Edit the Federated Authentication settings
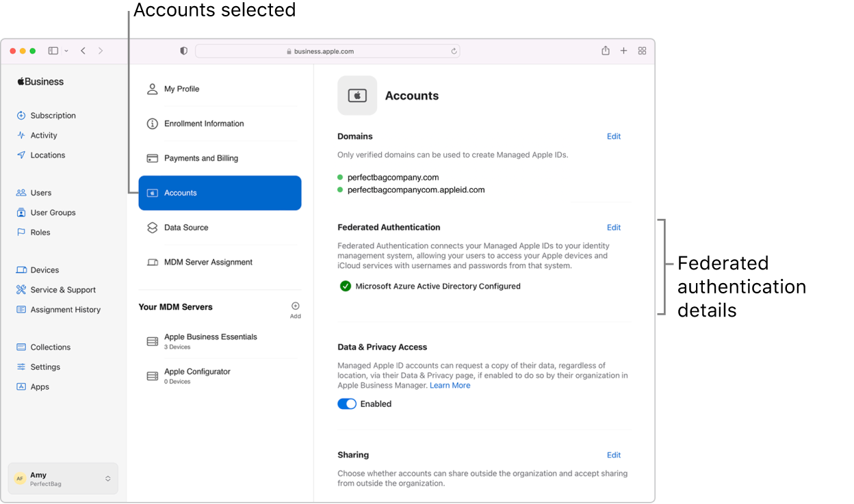The width and height of the screenshot is (854, 504). (613, 227)
